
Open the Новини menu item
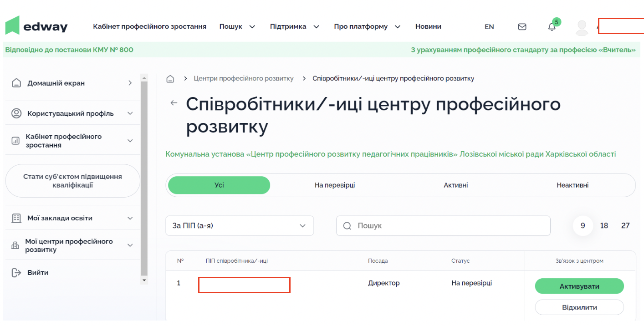[x=428, y=27]
